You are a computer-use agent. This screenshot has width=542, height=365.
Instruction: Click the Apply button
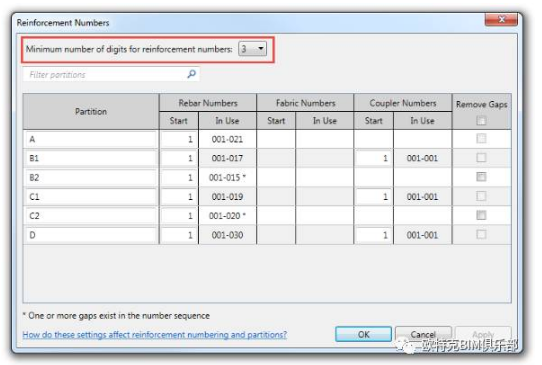483,334
